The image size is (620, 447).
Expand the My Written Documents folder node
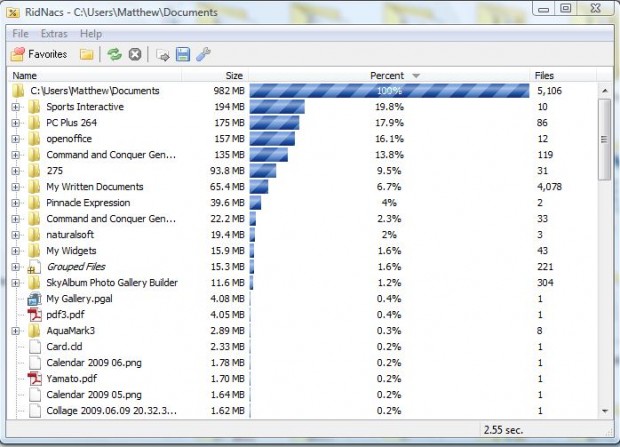coord(16,187)
